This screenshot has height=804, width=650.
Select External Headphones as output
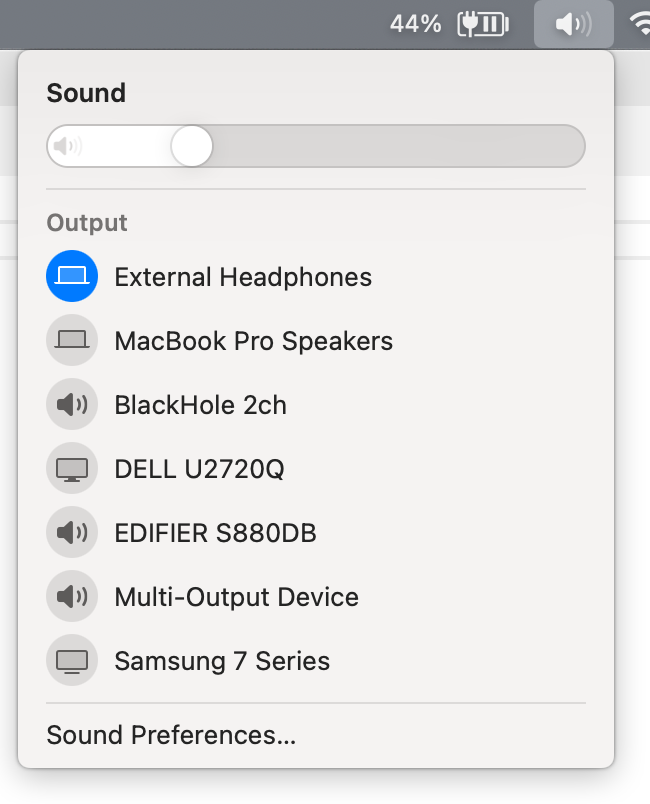(243, 277)
